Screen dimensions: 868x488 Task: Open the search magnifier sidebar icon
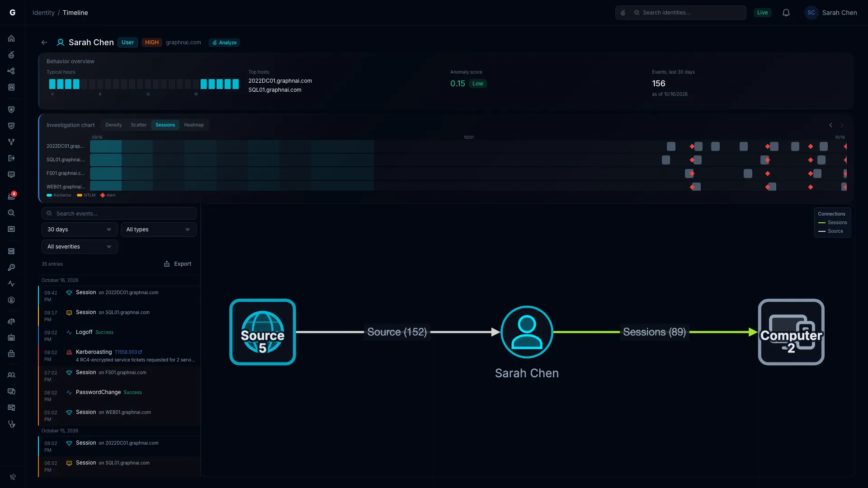tap(11, 213)
